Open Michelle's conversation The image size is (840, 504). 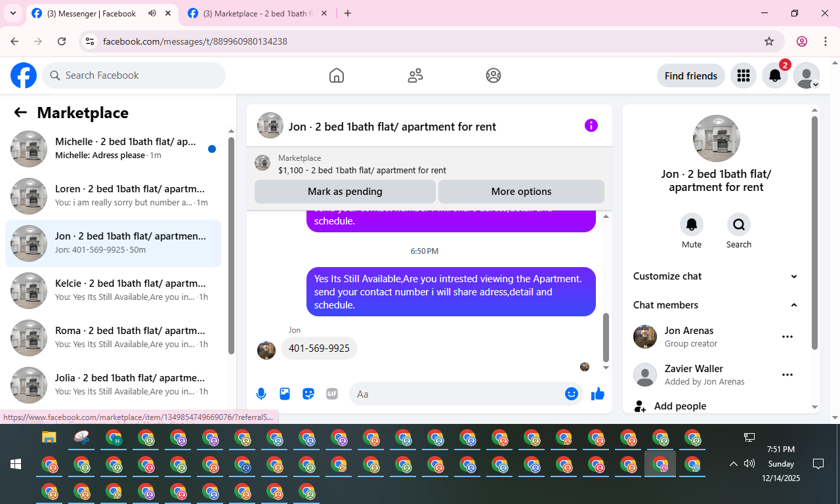(113, 149)
